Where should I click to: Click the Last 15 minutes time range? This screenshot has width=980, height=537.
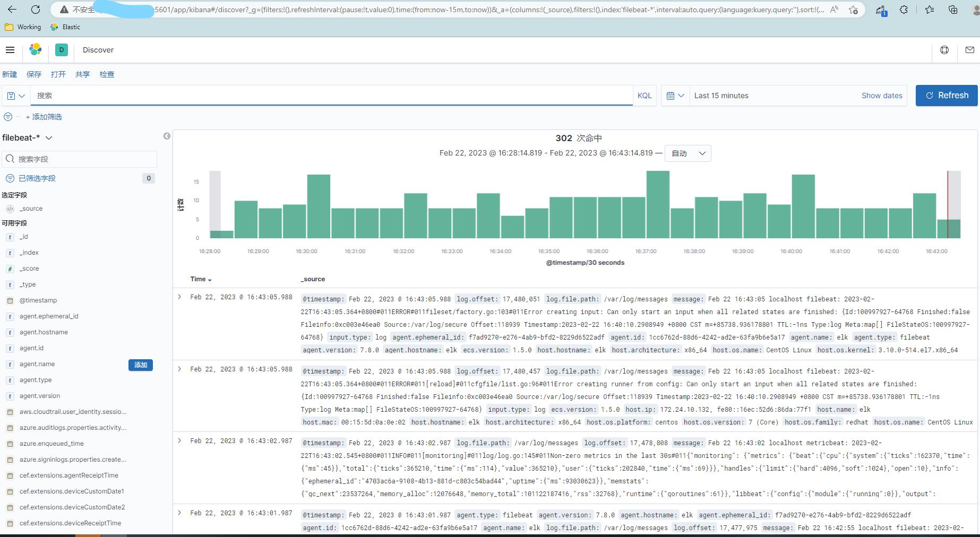[721, 96]
